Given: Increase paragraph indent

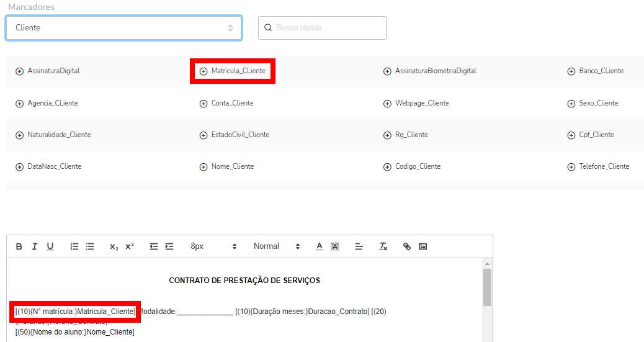Looking at the screenshot, I should 169,246.
